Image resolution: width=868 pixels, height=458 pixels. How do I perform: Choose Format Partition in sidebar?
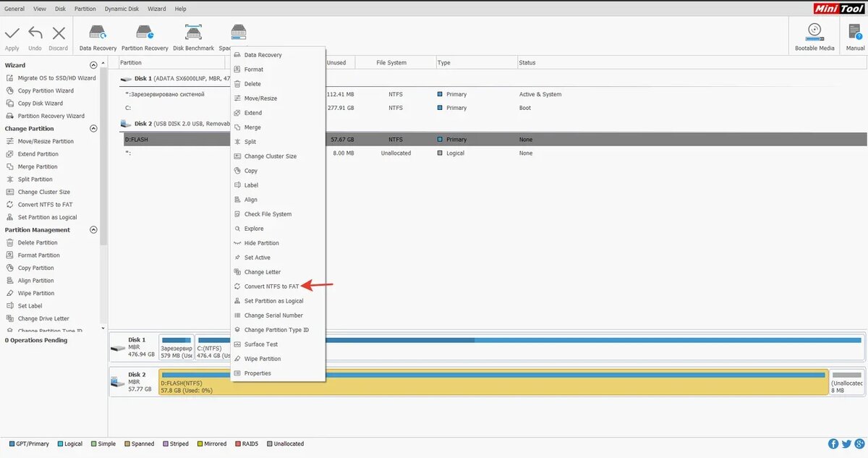(x=33, y=255)
